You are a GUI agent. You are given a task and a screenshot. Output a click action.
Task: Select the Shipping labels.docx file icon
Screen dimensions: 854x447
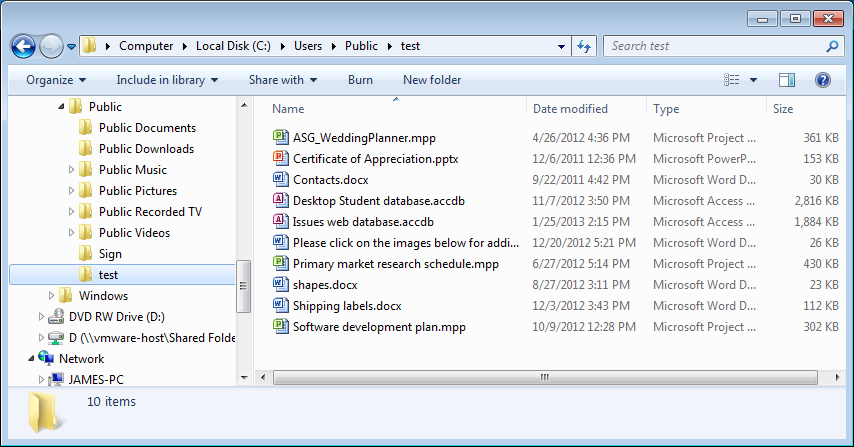click(280, 305)
